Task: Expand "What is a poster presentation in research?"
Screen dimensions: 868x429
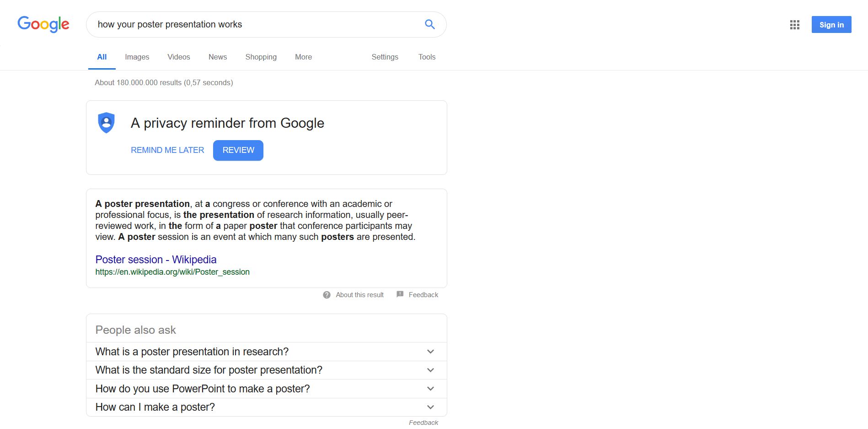Action: click(x=430, y=352)
